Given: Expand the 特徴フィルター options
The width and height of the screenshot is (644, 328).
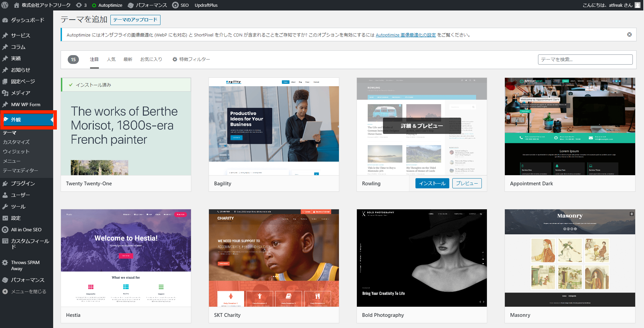Looking at the screenshot, I should pos(191,60).
